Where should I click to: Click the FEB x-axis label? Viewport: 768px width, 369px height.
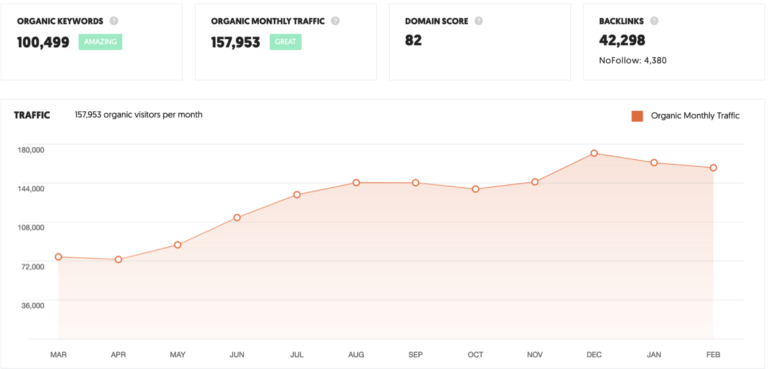[x=714, y=354]
